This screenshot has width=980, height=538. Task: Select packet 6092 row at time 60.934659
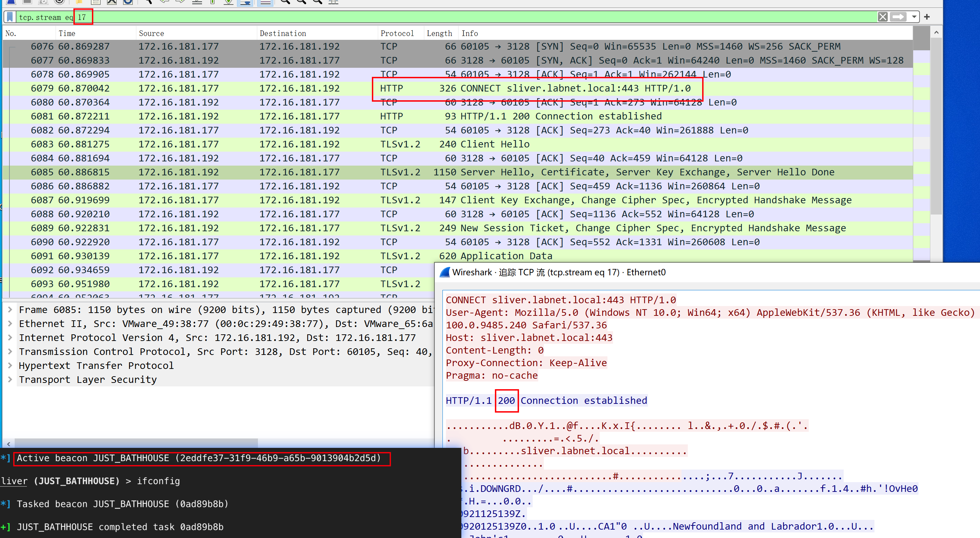click(x=218, y=270)
